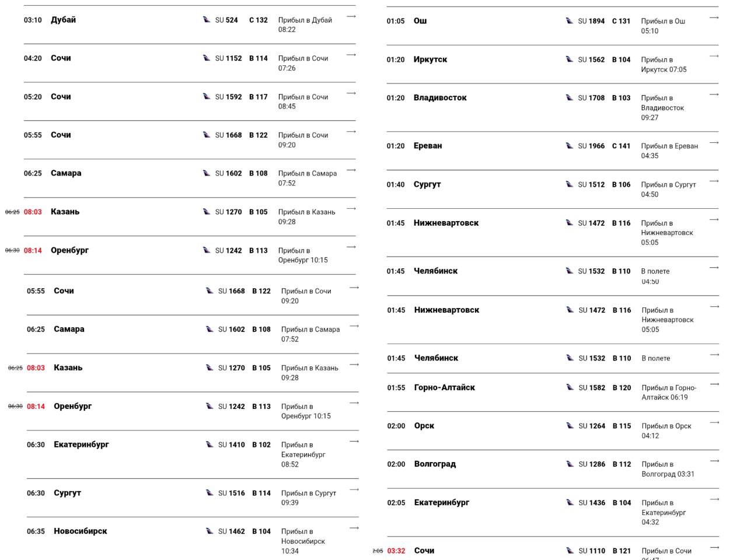Viewport: 747px width, 560px height.
Task: Click the airline icon for flight SU 1462
Action: [x=210, y=531]
